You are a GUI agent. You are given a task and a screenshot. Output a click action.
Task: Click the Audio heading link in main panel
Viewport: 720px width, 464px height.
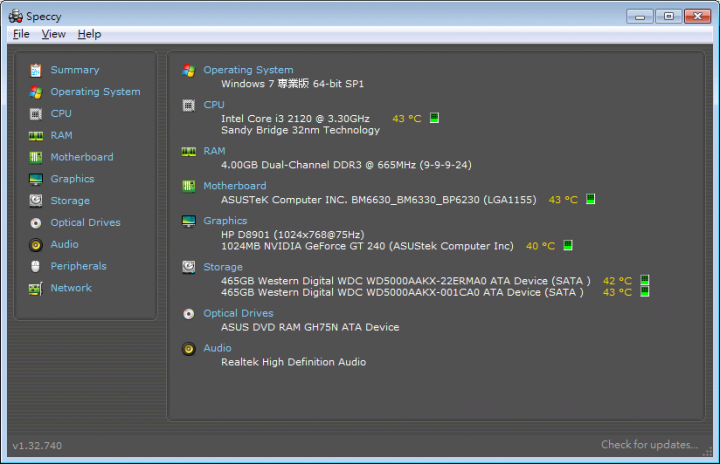217,348
